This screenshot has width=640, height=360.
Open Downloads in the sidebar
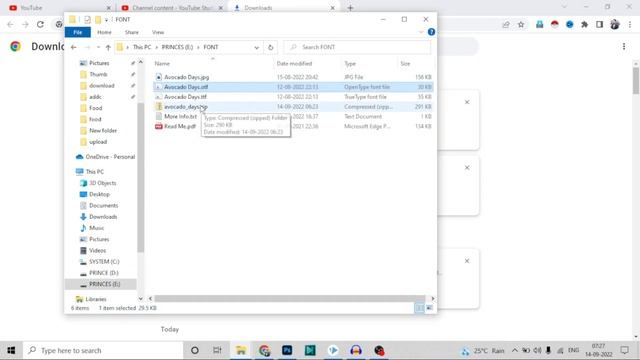click(x=103, y=217)
